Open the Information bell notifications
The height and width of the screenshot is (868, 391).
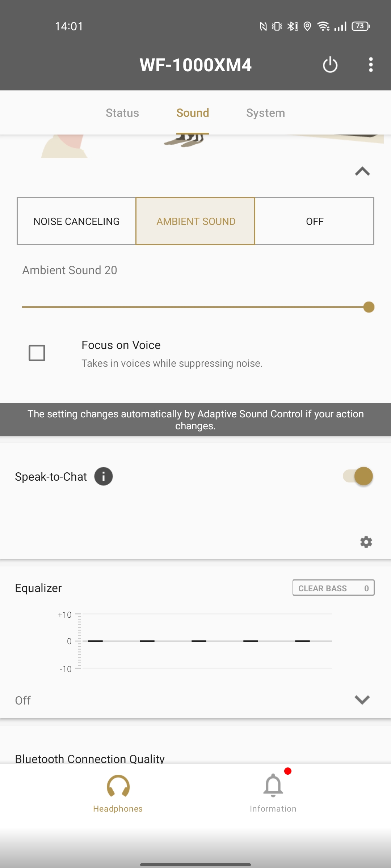point(273,786)
